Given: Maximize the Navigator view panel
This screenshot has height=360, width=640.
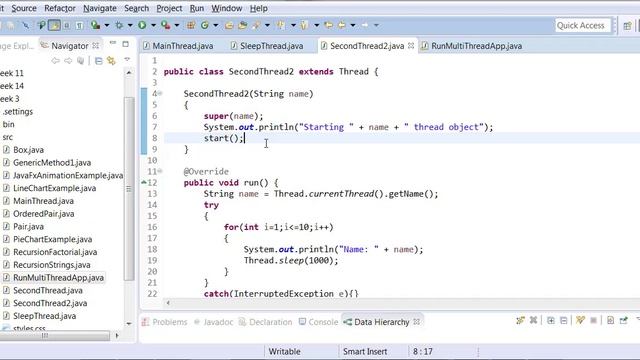Looking at the screenshot, I should coord(126,44).
